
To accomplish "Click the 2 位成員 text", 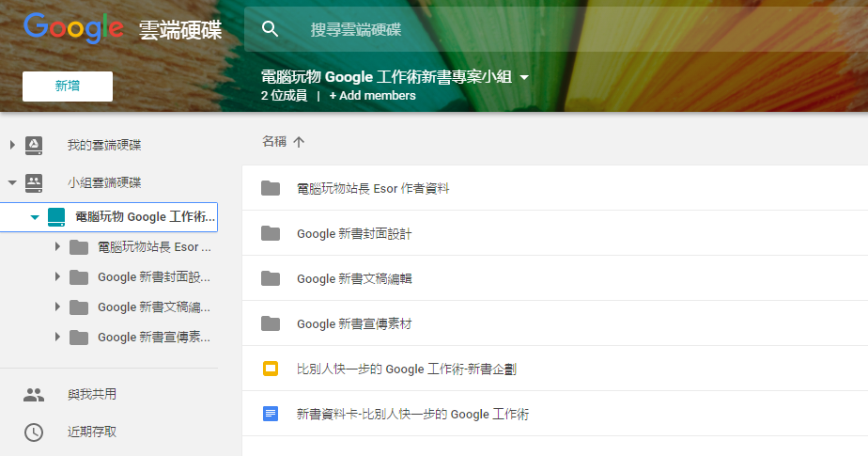I will 284,95.
